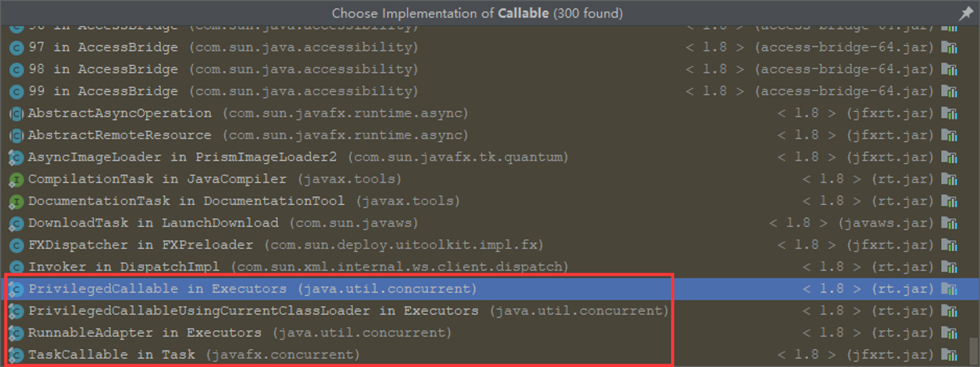Image resolution: width=980 pixels, height=367 pixels.
Task: Click the vertical scrollbar thumb
Action: tap(974, 351)
